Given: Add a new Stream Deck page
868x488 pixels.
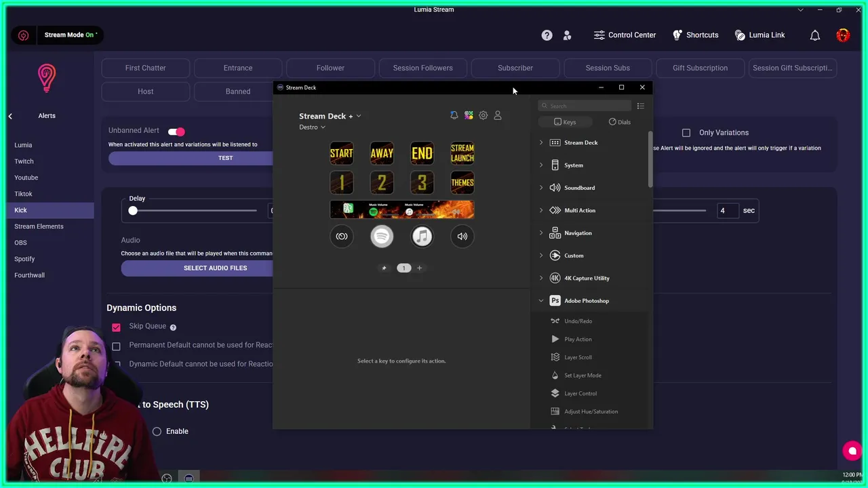Looking at the screenshot, I should tap(419, 268).
